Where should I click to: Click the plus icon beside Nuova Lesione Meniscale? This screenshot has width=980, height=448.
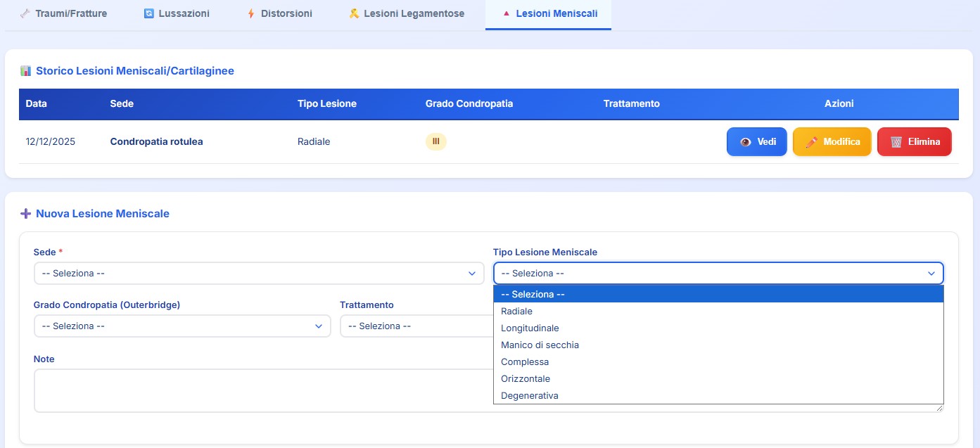pos(26,214)
